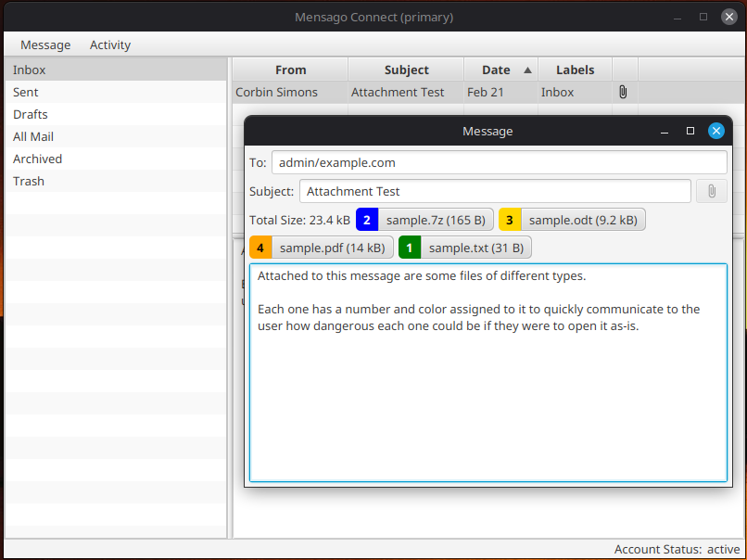
Task: Click the From column header
Action: pos(290,70)
